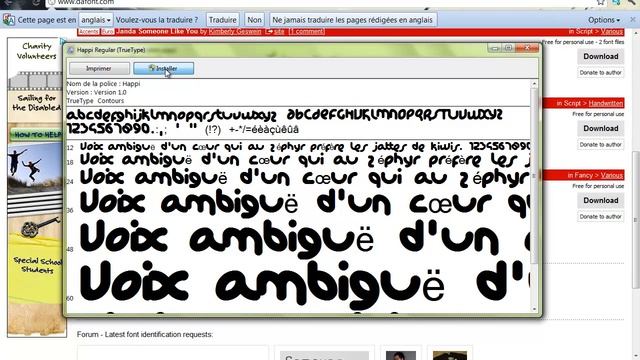Click Imprimer in the Happi font window
The image size is (640, 360).
point(99,69)
